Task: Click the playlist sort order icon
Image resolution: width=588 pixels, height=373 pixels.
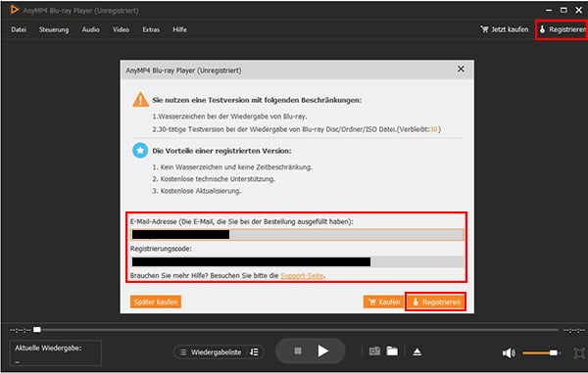Action: point(254,352)
